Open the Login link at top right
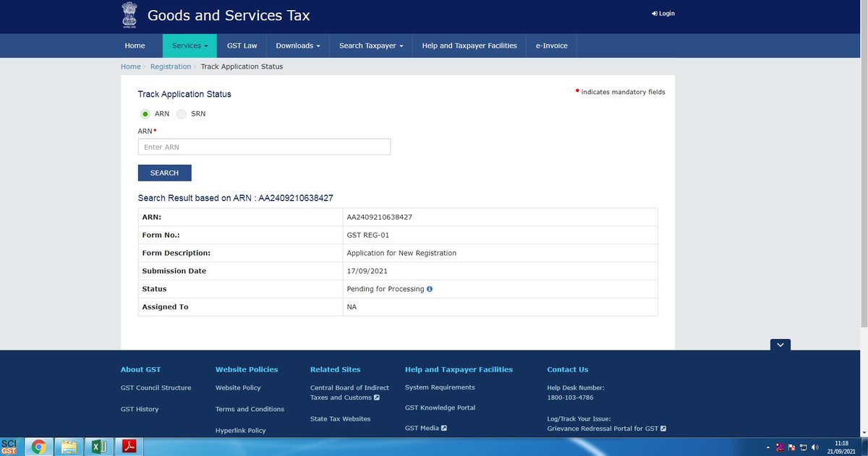 point(663,13)
